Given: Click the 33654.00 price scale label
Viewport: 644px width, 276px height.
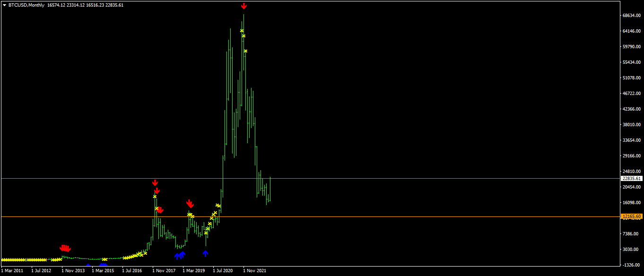Looking at the screenshot, I should 632,140.
